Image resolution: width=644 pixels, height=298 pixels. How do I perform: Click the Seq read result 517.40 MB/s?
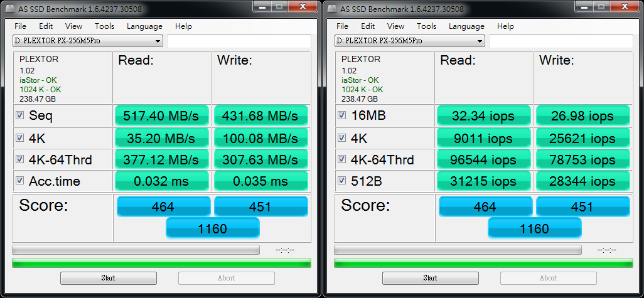tap(162, 116)
